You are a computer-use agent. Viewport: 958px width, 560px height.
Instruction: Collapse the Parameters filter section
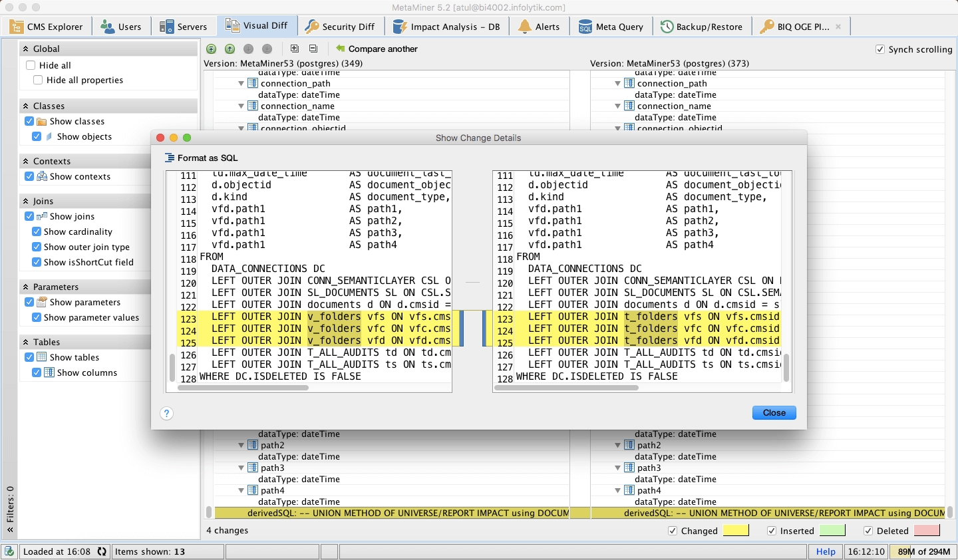(x=26, y=287)
